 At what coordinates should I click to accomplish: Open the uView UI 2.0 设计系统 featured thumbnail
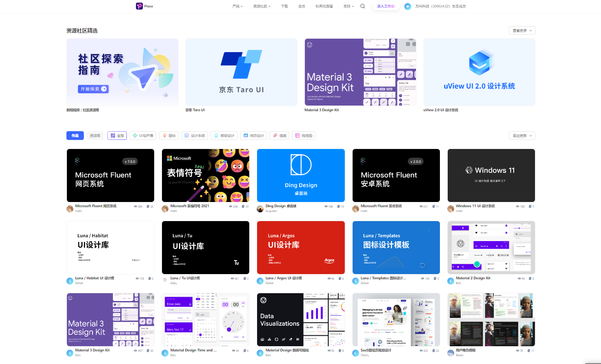pyautogui.click(x=479, y=72)
